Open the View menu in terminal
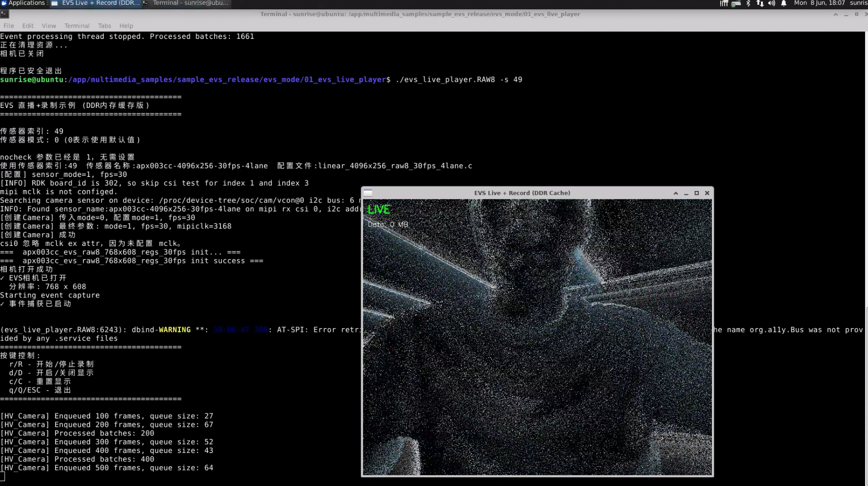This screenshot has width=868, height=486. 49,26
